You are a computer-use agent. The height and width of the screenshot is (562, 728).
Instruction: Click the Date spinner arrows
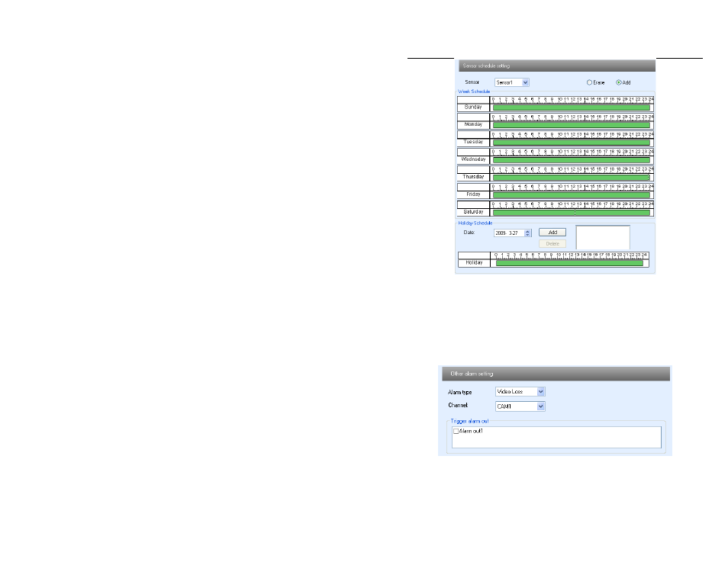point(528,233)
